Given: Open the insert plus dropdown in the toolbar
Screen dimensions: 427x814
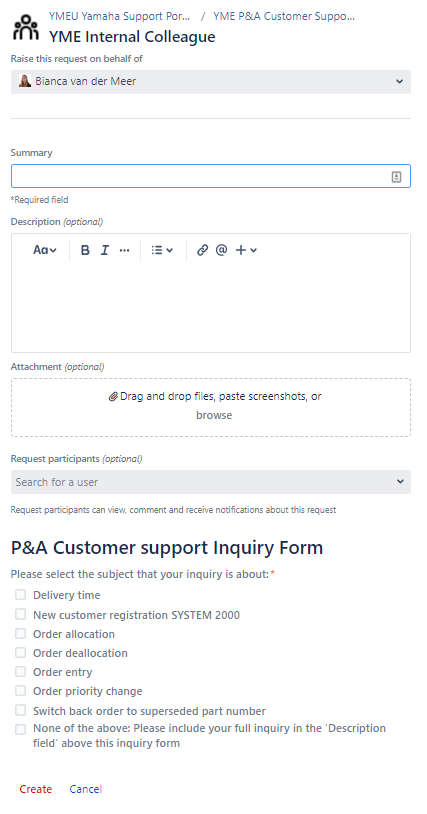Looking at the screenshot, I should [x=246, y=250].
